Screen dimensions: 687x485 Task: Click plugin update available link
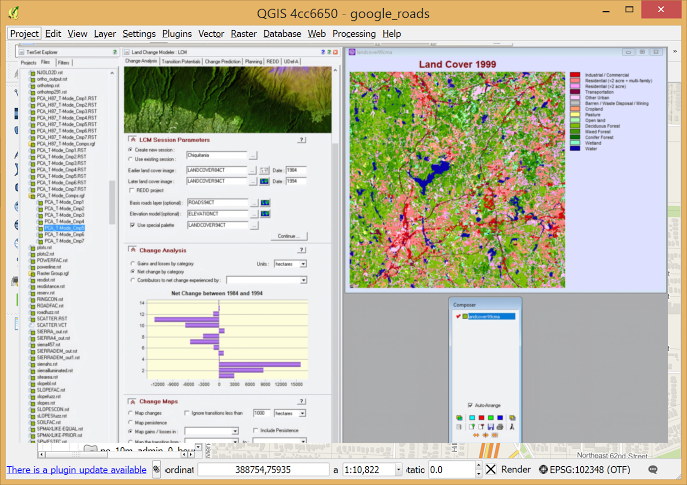click(76, 470)
